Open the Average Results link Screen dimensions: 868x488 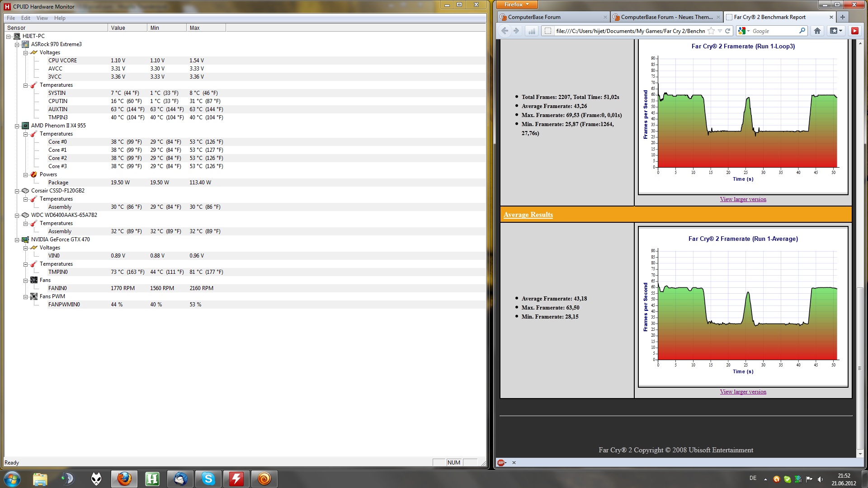[x=528, y=215]
